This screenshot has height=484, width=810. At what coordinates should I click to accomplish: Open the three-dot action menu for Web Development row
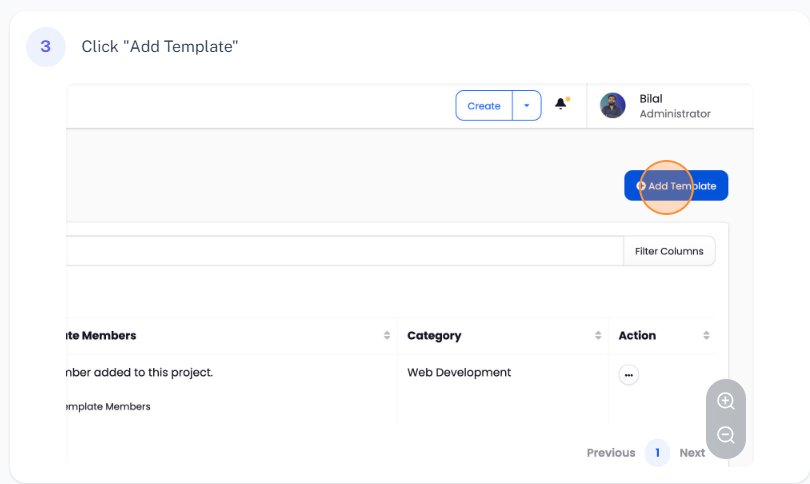tap(628, 375)
